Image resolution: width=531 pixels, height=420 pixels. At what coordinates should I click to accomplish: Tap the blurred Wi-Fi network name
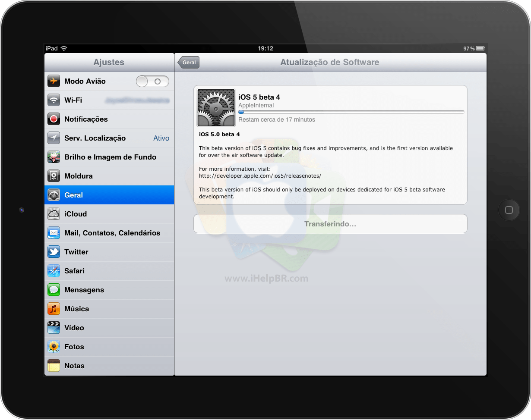(x=137, y=100)
